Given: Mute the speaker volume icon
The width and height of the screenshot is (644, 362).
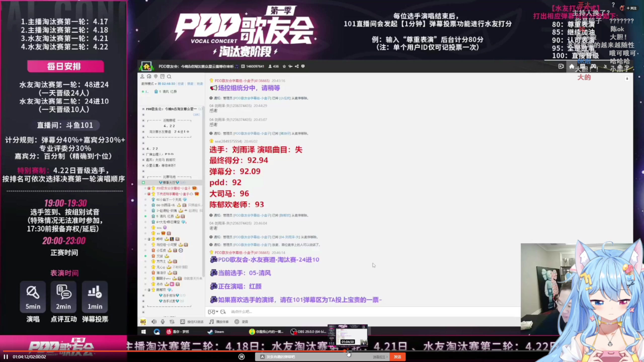Looking at the screenshot, I should pos(154,322).
